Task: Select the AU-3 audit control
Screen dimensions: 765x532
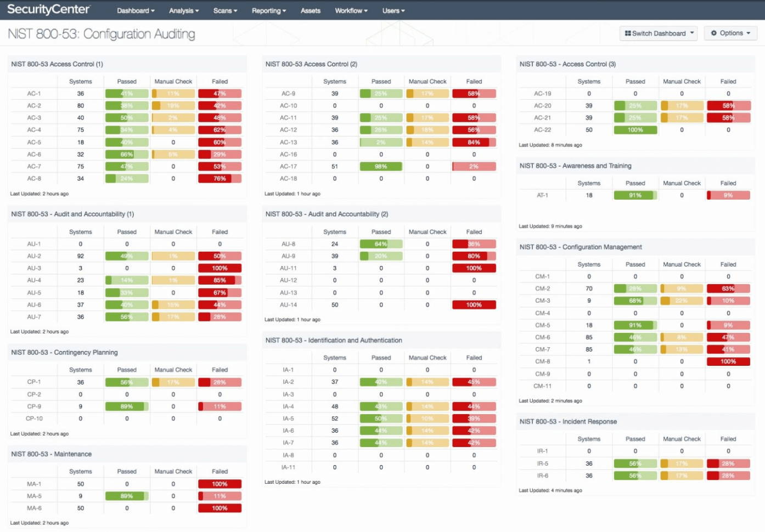Action: [33, 268]
